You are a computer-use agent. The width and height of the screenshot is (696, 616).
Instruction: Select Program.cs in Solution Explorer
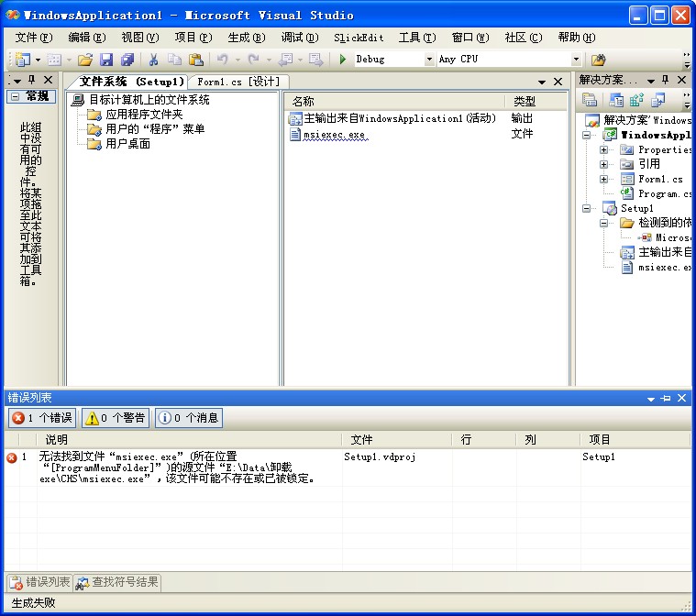pyautogui.click(x=665, y=193)
